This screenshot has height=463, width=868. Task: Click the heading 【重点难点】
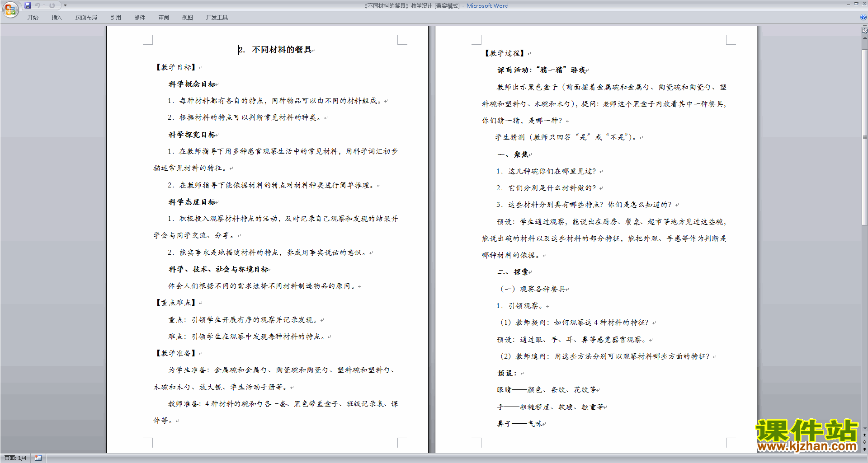tap(176, 303)
